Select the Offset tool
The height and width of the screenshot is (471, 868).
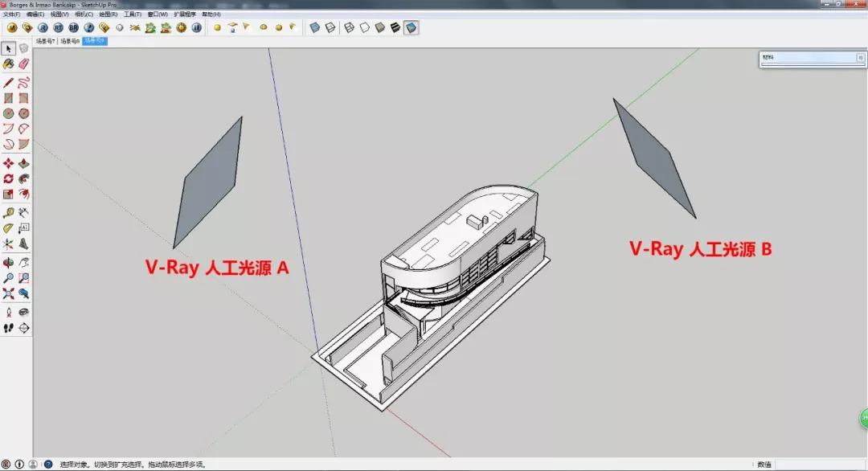(x=24, y=195)
